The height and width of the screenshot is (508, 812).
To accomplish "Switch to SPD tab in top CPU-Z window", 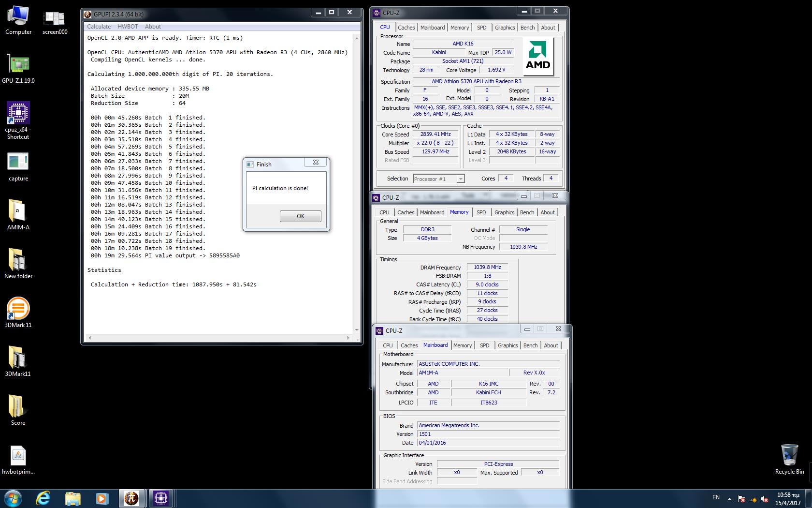I will [481, 28].
